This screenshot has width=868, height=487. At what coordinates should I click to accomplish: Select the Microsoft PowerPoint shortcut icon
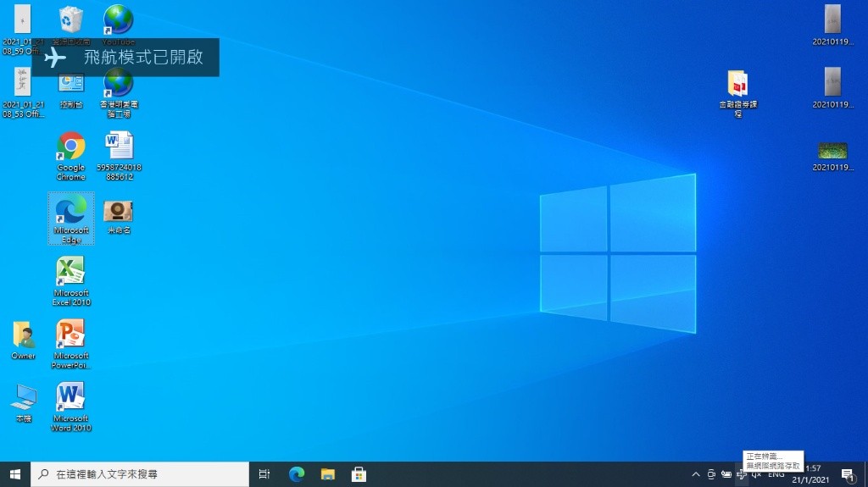coord(71,344)
